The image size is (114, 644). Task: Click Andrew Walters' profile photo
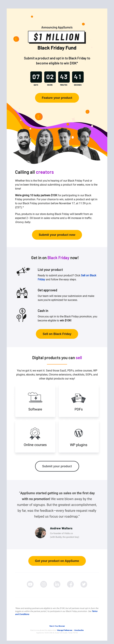[40, 533]
